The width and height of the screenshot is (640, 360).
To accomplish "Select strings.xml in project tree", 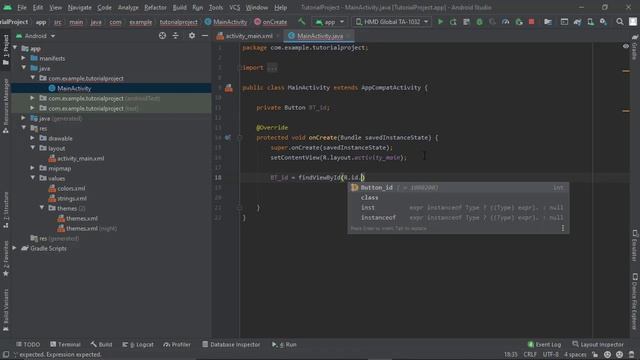I will tap(72, 198).
